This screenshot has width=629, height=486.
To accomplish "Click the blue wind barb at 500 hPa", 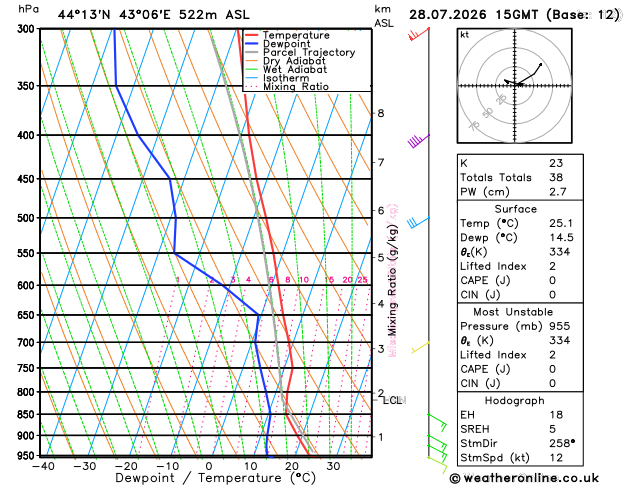I will tap(418, 223).
